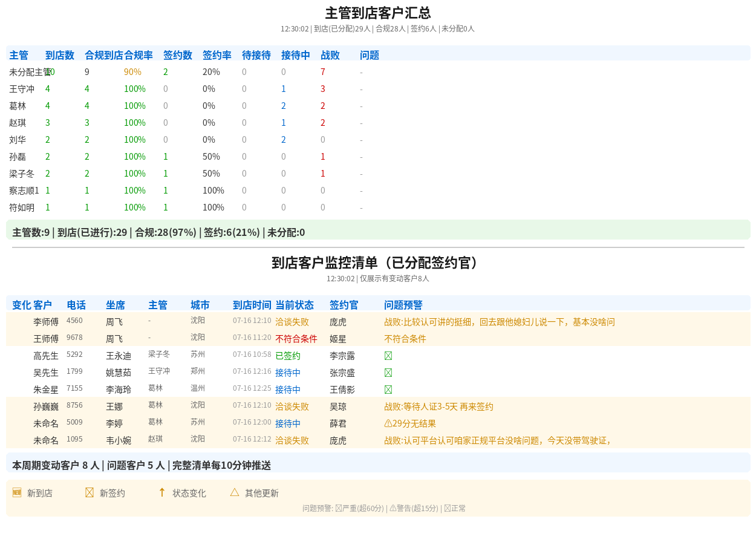Click seat agent 韦小婉
Screen dimensions: 756x542
click(x=119, y=440)
